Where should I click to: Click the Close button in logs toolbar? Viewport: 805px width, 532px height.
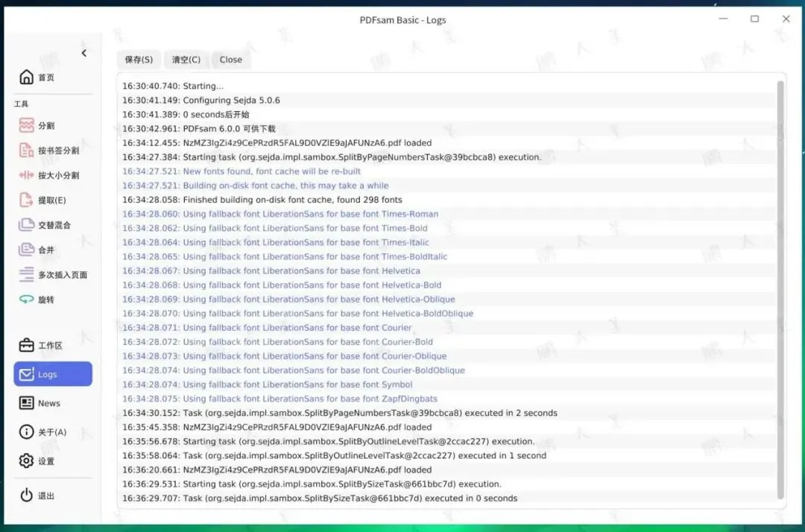(x=230, y=60)
